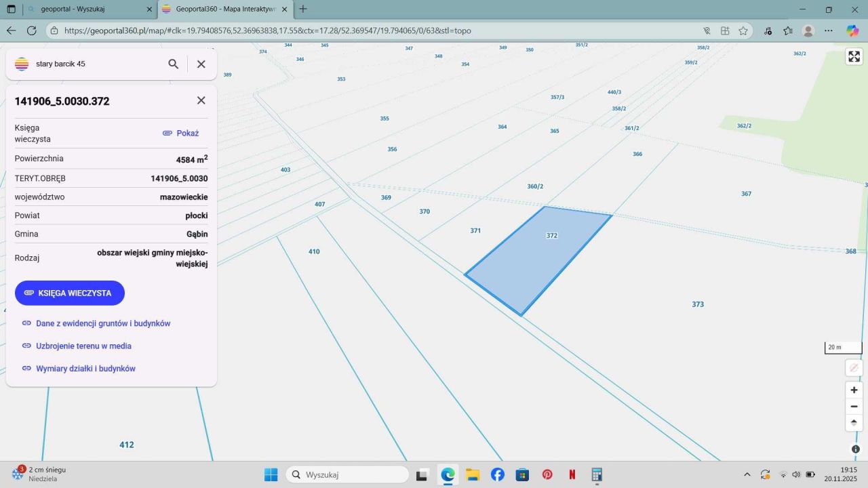The height and width of the screenshot is (488, 868).
Task: Add this page to favorites star
Action: (x=743, y=30)
